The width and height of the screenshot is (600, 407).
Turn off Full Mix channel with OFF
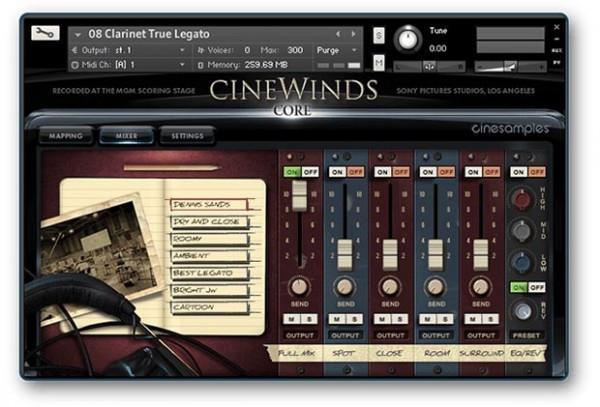point(310,172)
